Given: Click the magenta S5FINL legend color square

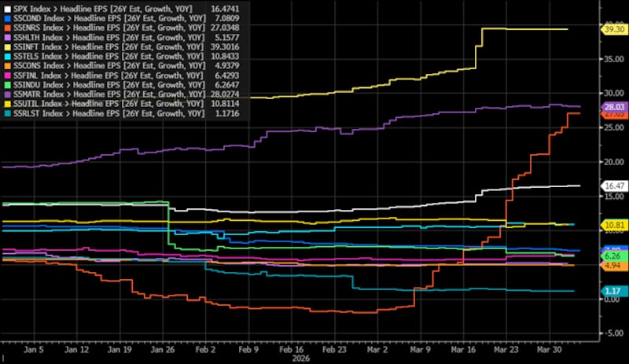Looking at the screenshot, I should click(x=6, y=75).
